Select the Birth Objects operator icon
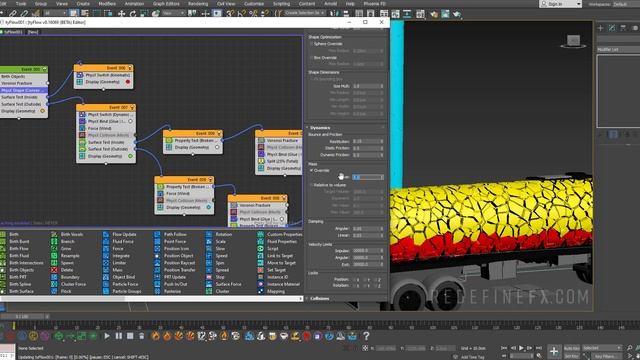Screen dimensions: 640x360 (x=2, y=270)
